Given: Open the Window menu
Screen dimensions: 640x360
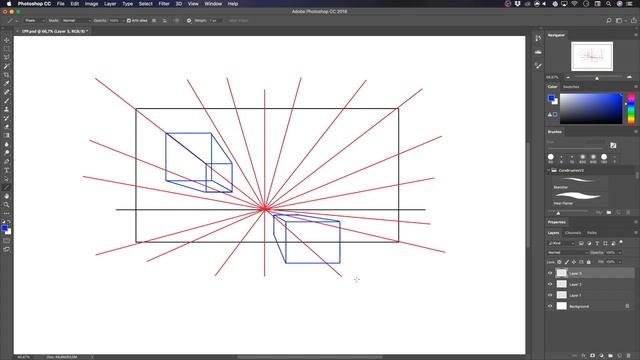Looking at the screenshot, I should [213, 4].
